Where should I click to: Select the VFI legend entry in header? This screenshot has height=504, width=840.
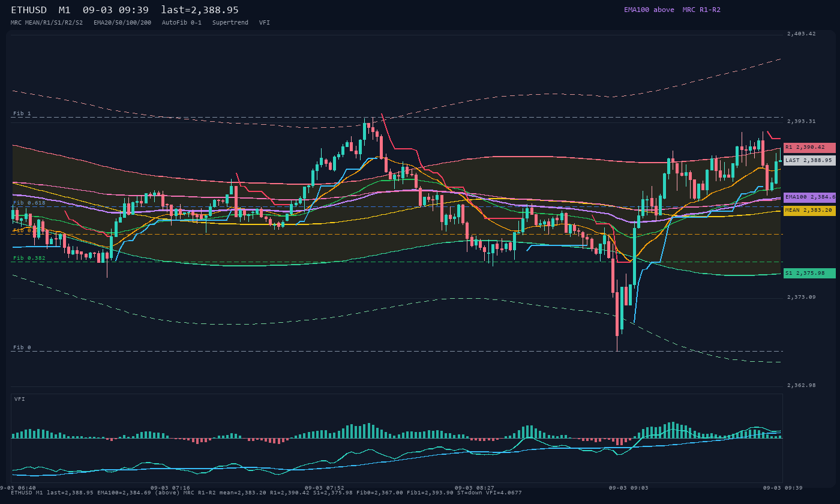265,22
